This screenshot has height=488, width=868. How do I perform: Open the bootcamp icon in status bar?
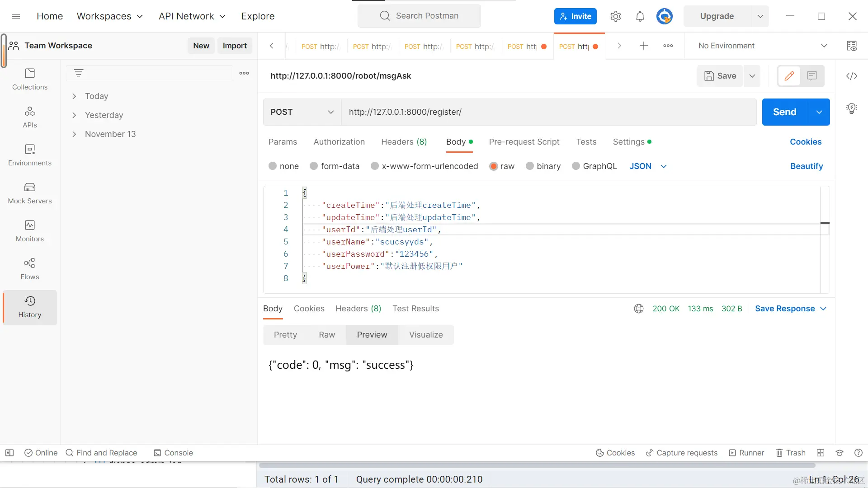coord(840,453)
